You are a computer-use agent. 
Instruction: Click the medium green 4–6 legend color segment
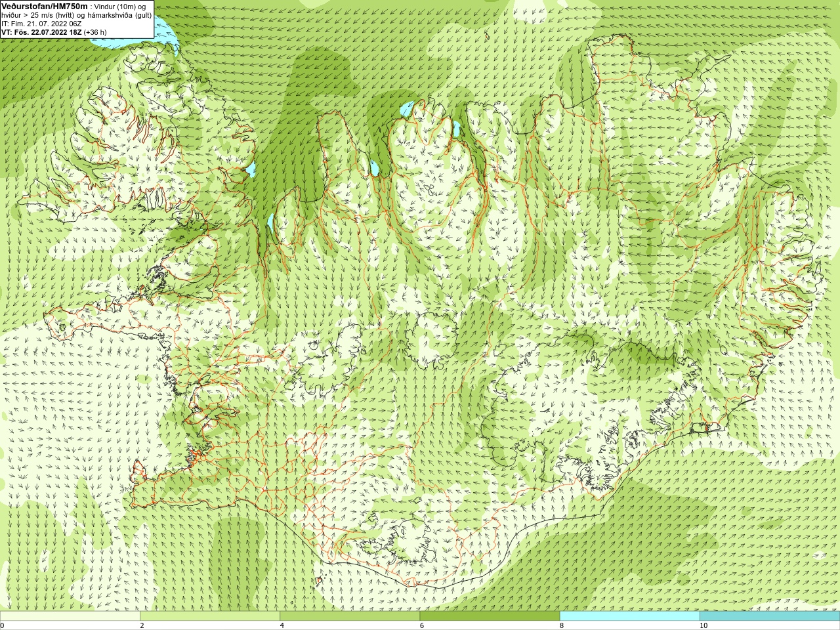click(x=350, y=616)
